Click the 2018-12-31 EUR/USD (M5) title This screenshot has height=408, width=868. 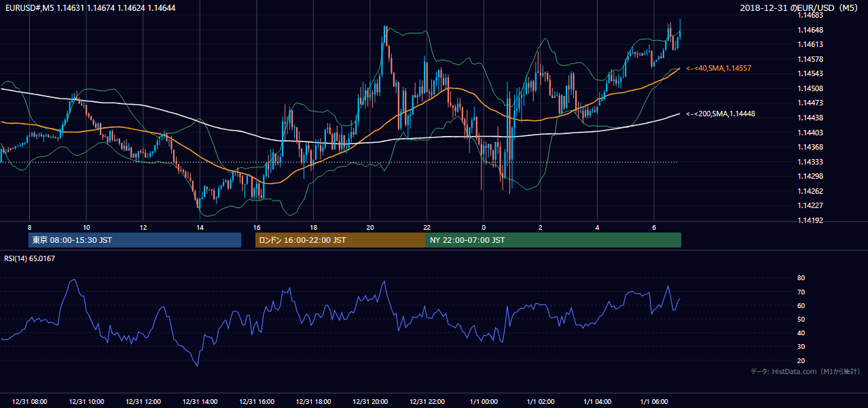click(x=800, y=8)
